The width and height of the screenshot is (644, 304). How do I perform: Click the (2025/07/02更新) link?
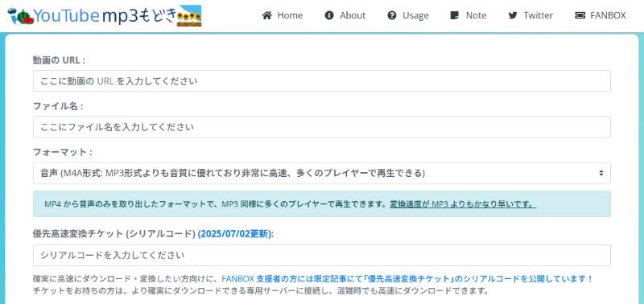[x=235, y=234]
